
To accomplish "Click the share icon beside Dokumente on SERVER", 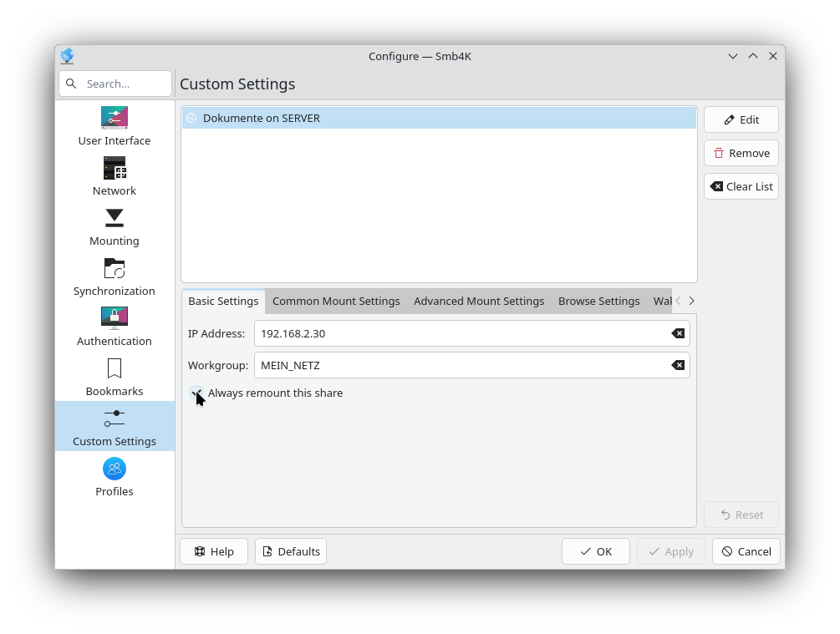I will coord(191,118).
